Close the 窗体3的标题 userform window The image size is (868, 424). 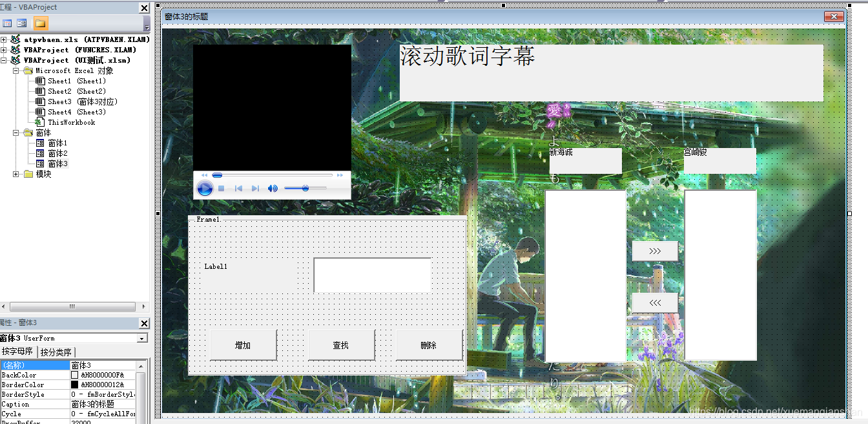click(x=834, y=16)
